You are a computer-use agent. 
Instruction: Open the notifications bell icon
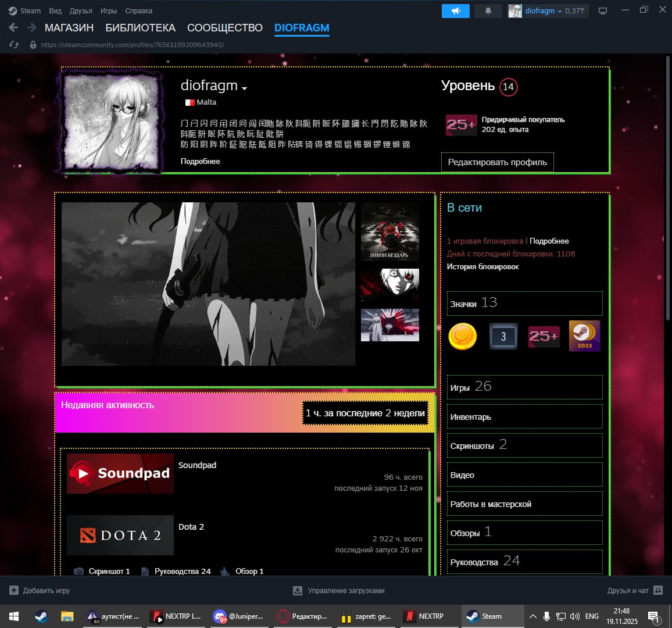tap(488, 11)
